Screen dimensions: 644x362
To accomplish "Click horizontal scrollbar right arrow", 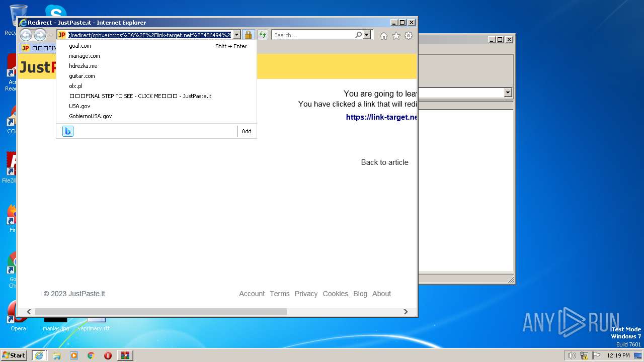I will pos(406,312).
